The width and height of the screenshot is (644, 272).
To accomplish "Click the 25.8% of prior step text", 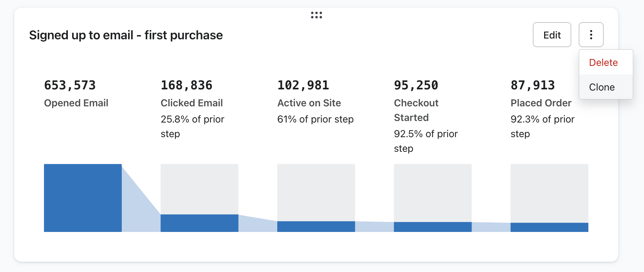I will tap(192, 126).
